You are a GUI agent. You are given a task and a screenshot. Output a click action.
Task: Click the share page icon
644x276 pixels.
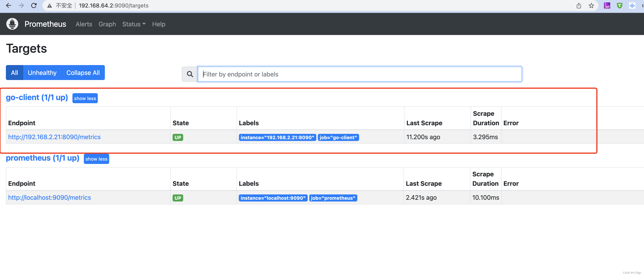coord(579,6)
